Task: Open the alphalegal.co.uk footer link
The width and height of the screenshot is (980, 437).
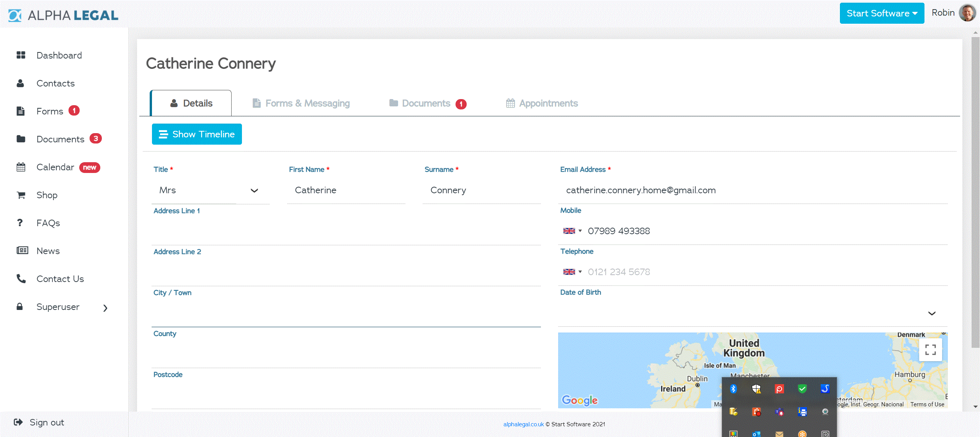Action: pyautogui.click(x=523, y=424)
